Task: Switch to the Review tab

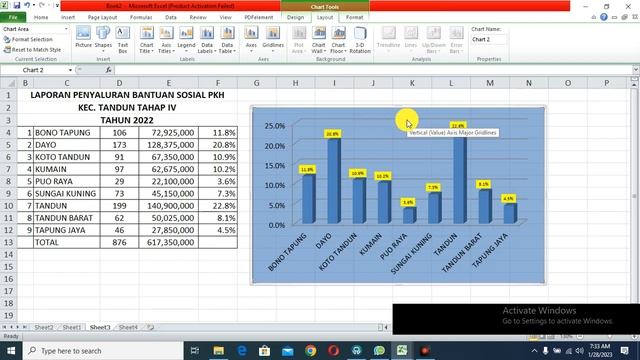Action: click(x=198, y=17)
